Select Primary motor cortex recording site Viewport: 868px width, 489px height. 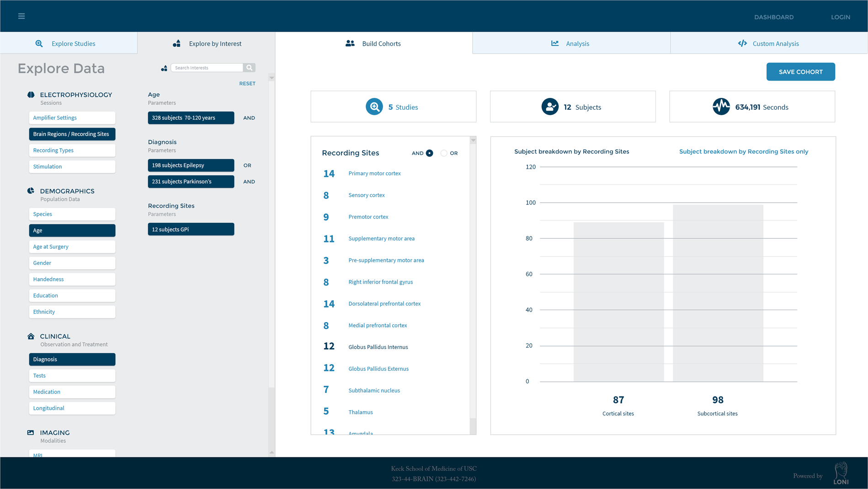374,173
